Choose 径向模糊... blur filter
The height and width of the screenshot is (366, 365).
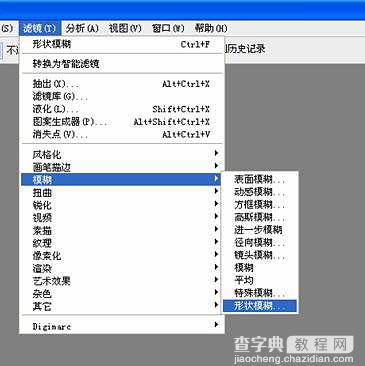[x=260, y=243]
